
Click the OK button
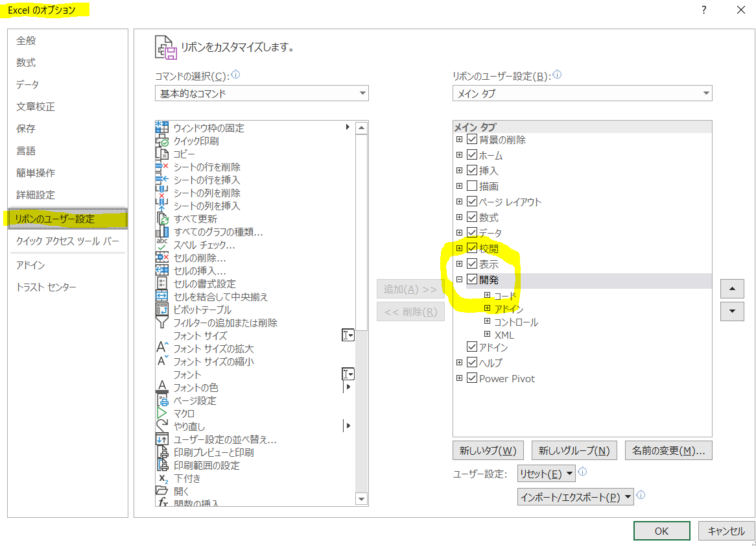click(661, 531)
